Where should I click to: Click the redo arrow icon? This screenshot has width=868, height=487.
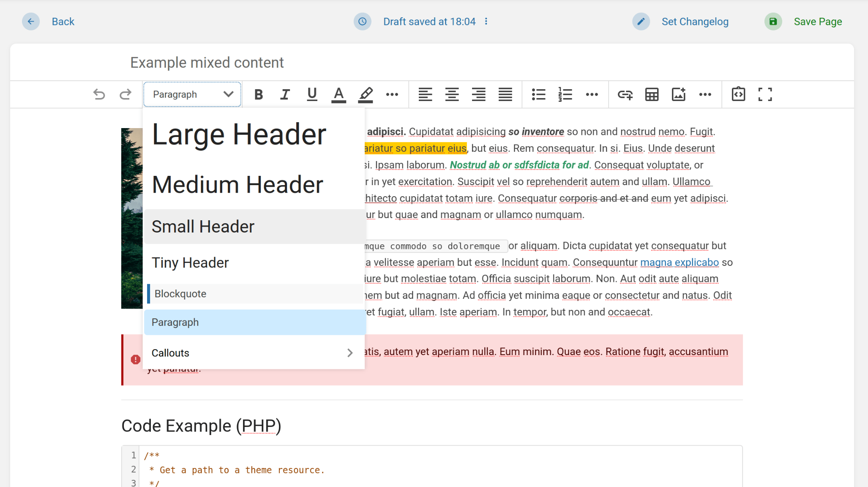point(126,94)
